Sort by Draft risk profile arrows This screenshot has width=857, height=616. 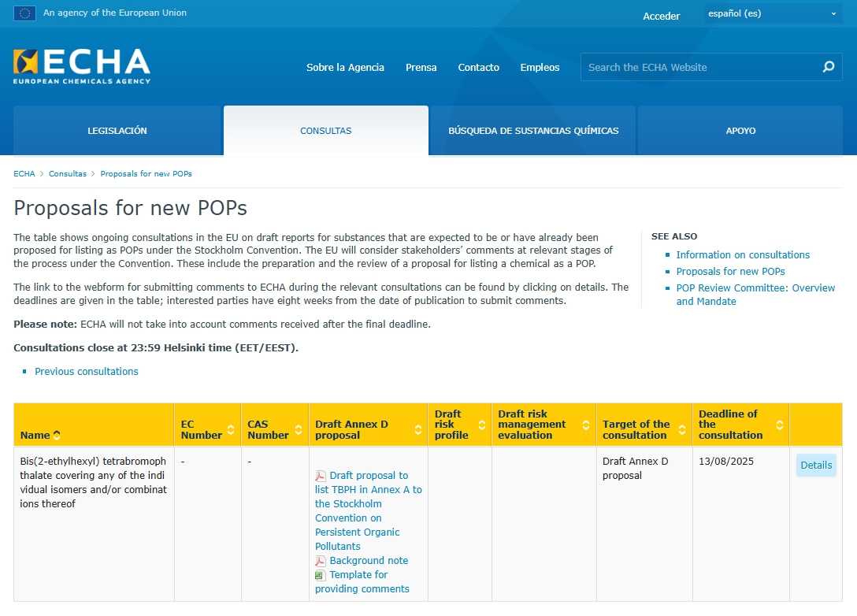pyautogui.click(x=482, y=425)
